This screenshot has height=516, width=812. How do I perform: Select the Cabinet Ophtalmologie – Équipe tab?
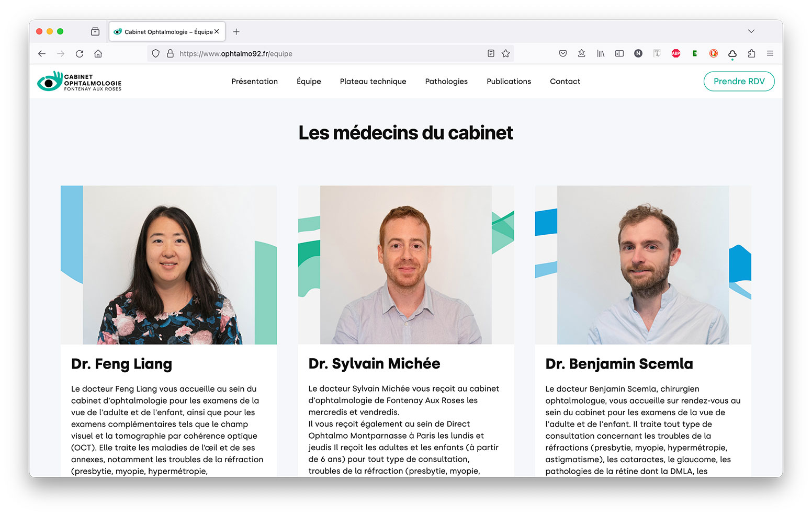point(167,31)
